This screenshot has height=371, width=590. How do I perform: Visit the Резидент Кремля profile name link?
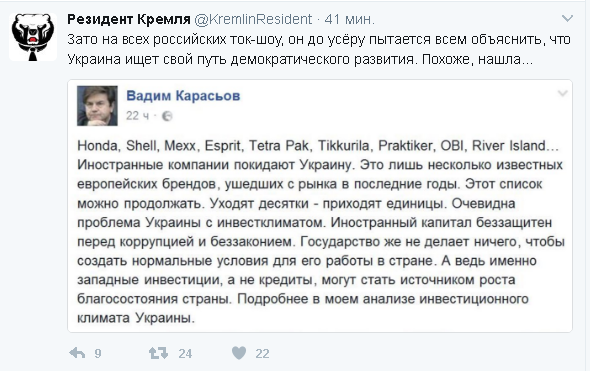click(129, 19)
